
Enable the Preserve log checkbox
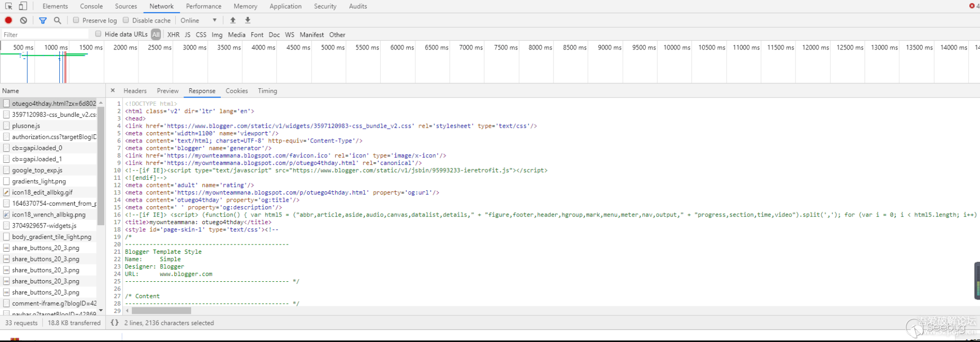pyautogui.click(x=76, y=20)
